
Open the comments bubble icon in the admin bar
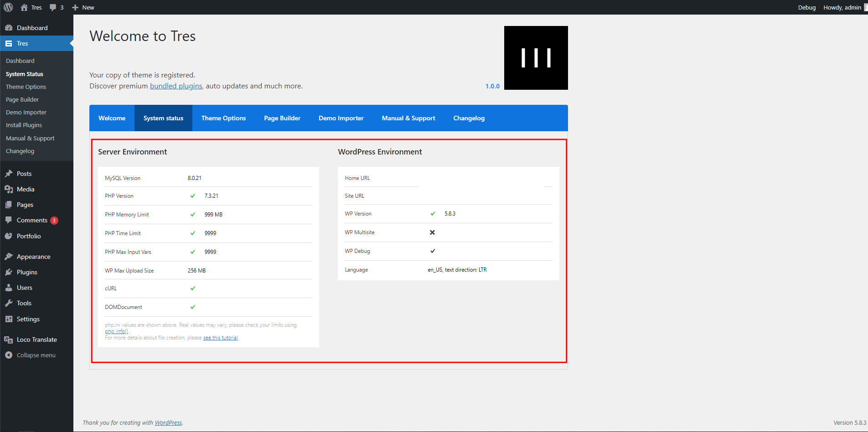pos(53,8)
